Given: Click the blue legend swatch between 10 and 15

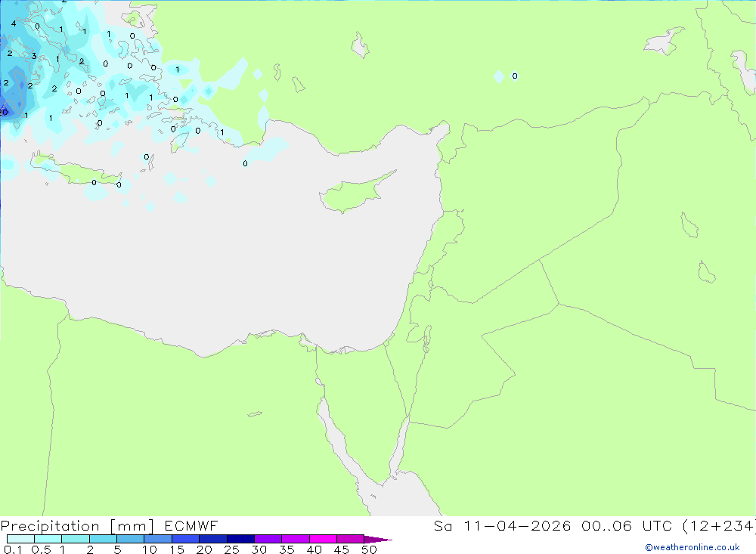Looking at the screenshot, I should click(158, 539).
